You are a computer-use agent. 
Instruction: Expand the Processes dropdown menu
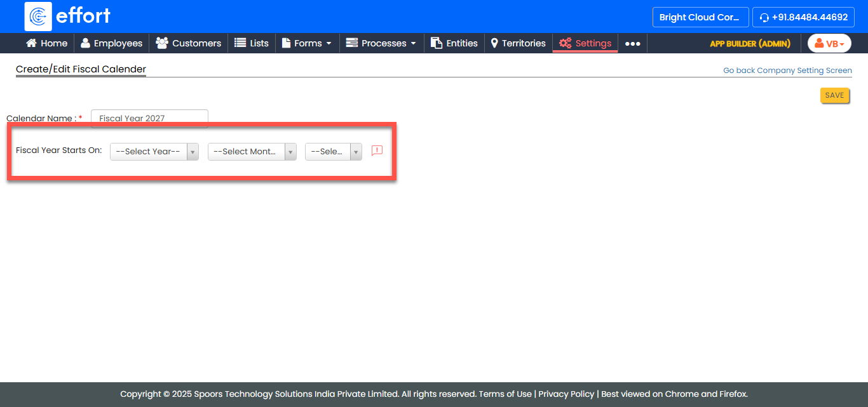click(x=381, y=43)
